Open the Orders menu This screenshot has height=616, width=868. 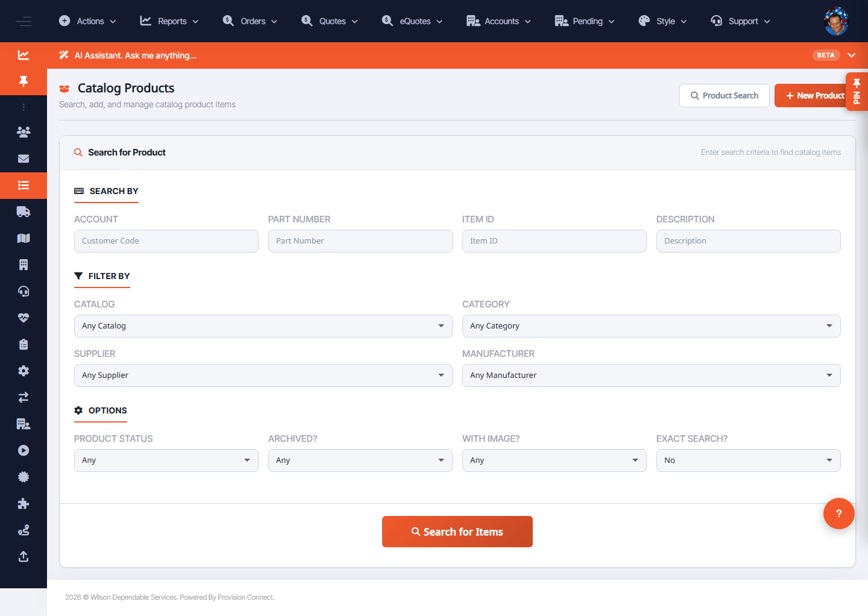(x=250, y=21)
